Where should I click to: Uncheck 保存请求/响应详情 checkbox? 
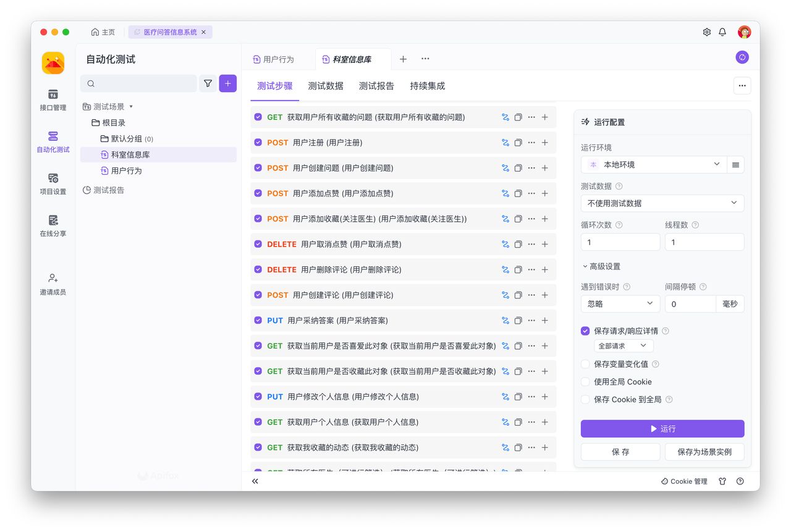585,331
